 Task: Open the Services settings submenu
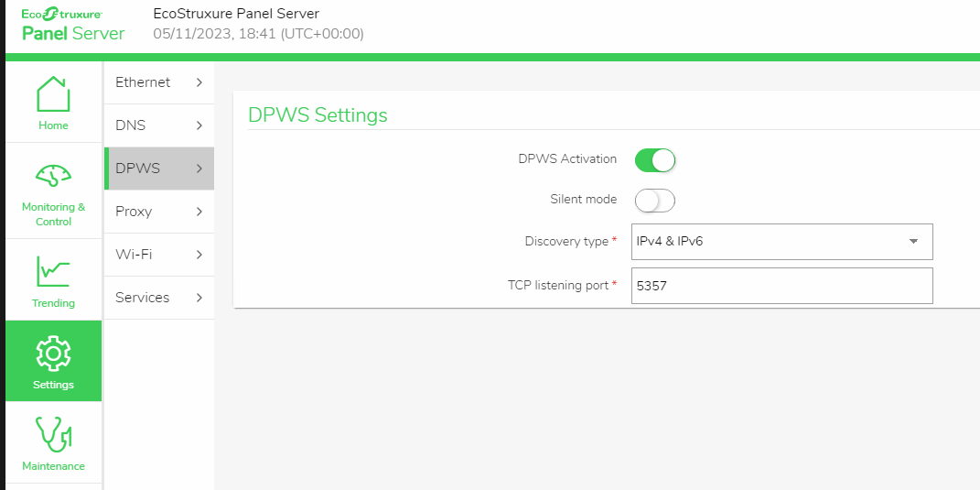pos(159,298)
